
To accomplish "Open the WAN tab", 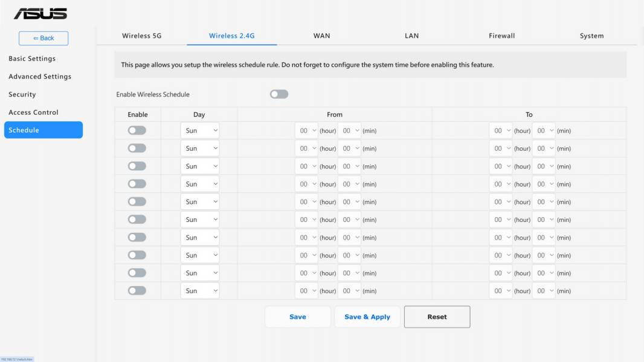I will [x=321, y=36].
